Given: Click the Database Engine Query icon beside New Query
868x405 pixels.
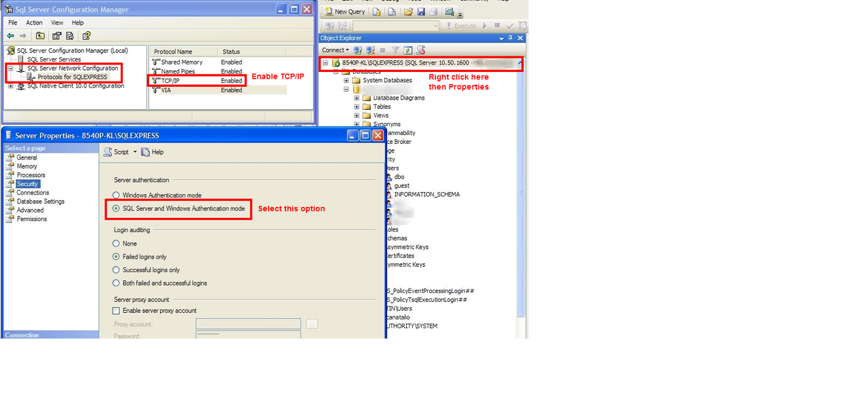Looking at the screenshot, I should [376, 12].
